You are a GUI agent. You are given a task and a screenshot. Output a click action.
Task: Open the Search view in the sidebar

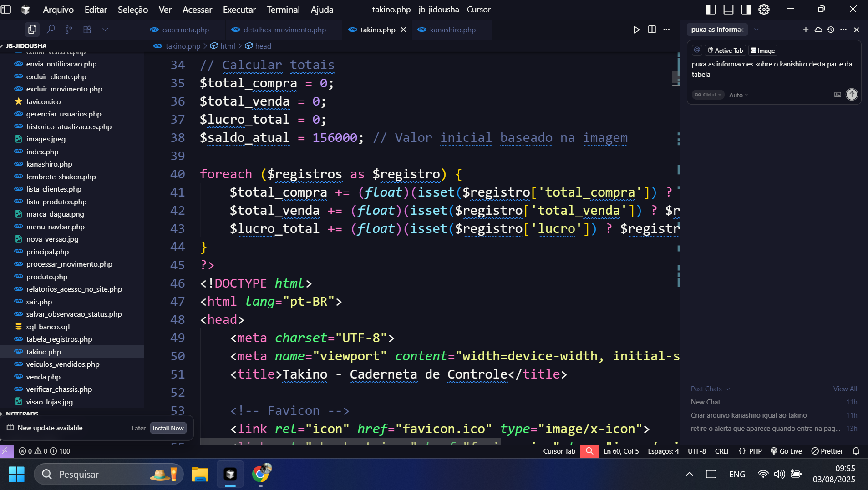tap(51, 30)
